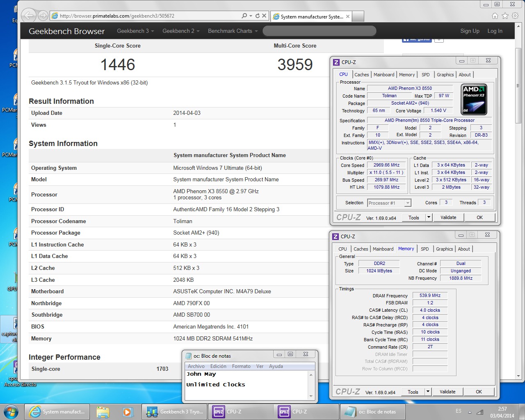Click the Notepad title bar icon
The height and width of the screenshot is (420, 525).
pyautogui.click(x=189, y=356)
